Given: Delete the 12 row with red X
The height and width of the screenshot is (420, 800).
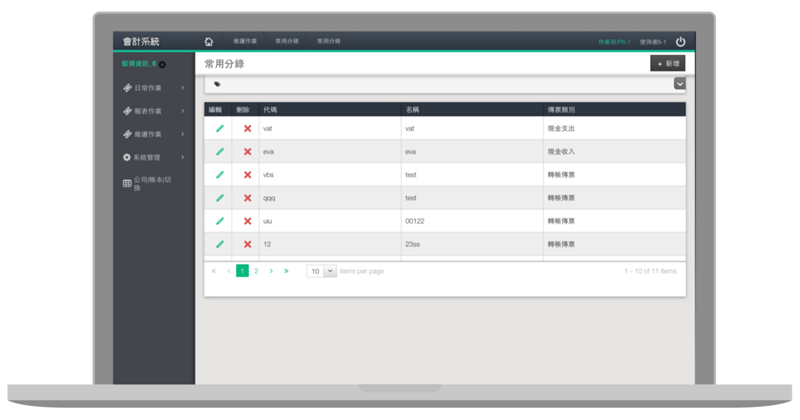Looking at the screenshot, I should [247, 244].
